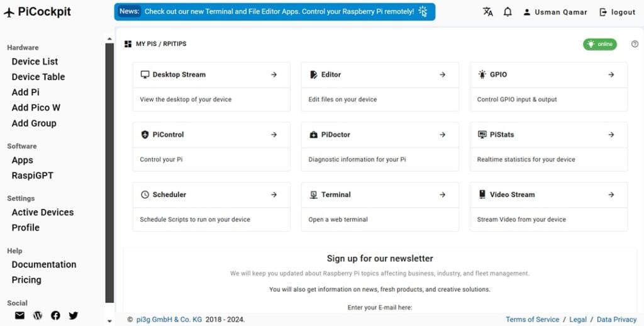The image size is (644, 326).
Task: Open the Terms of Service link
Action: tap(532, 320)
